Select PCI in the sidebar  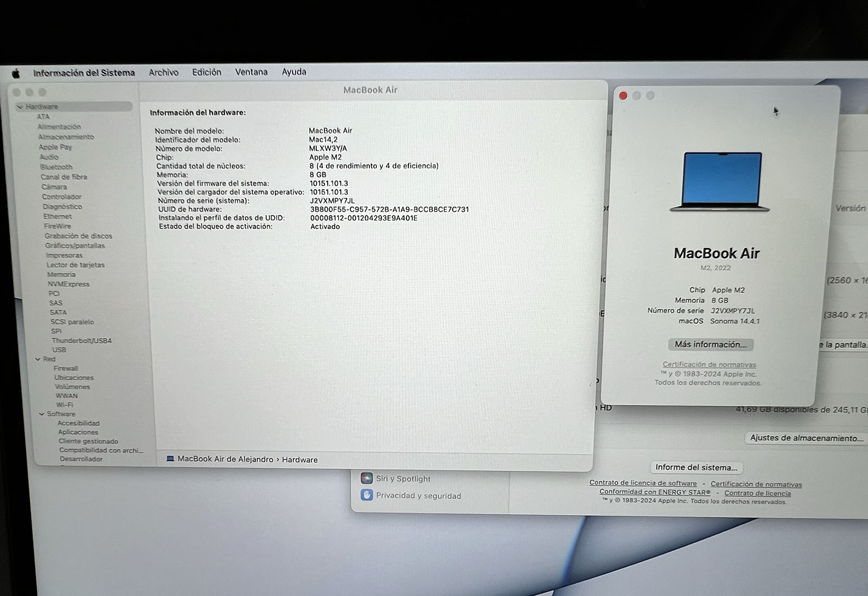click(54, 294)
